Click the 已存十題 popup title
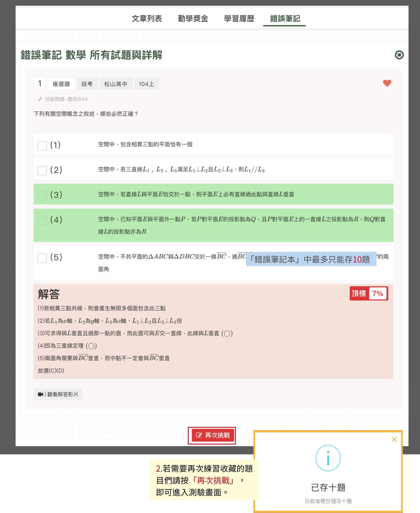The width and height of the screenshot is (420, 513). coord(328,487)
